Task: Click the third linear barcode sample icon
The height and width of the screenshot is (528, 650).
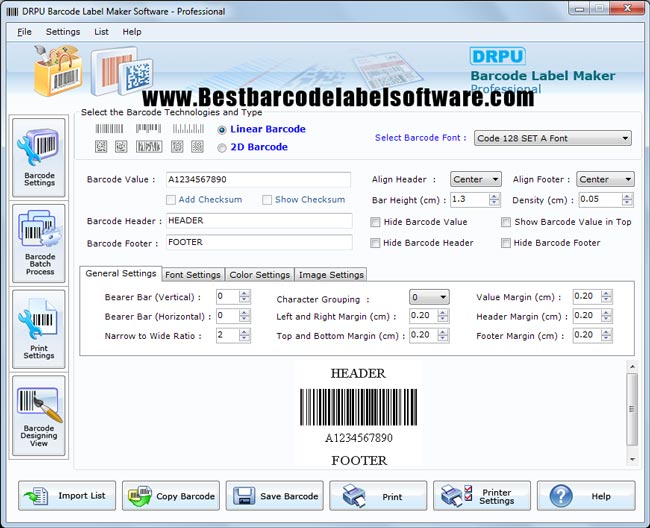Action: pos(188,128)
